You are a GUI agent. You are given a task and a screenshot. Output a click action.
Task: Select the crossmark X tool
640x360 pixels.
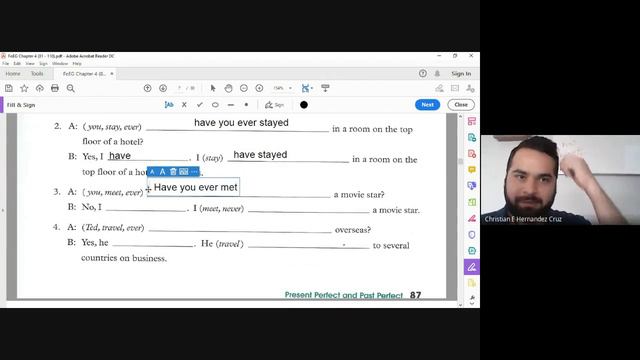pos(184,105)
